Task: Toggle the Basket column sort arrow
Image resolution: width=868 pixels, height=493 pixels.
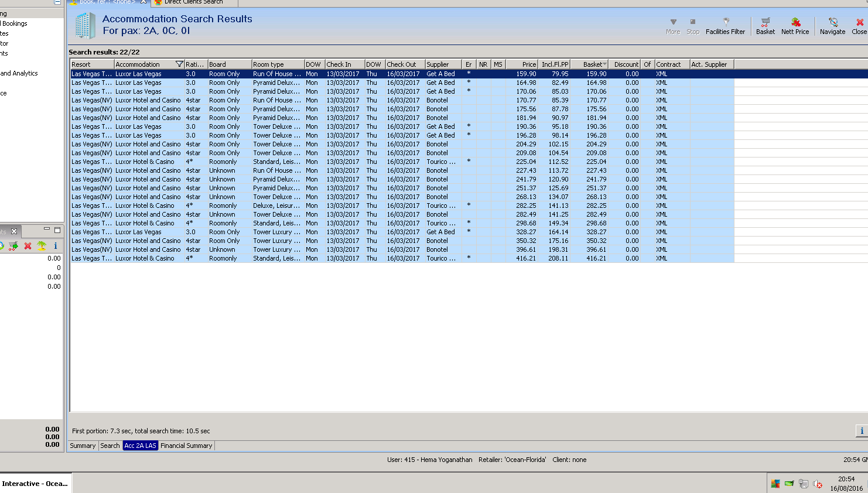Action: click(604, 64)
